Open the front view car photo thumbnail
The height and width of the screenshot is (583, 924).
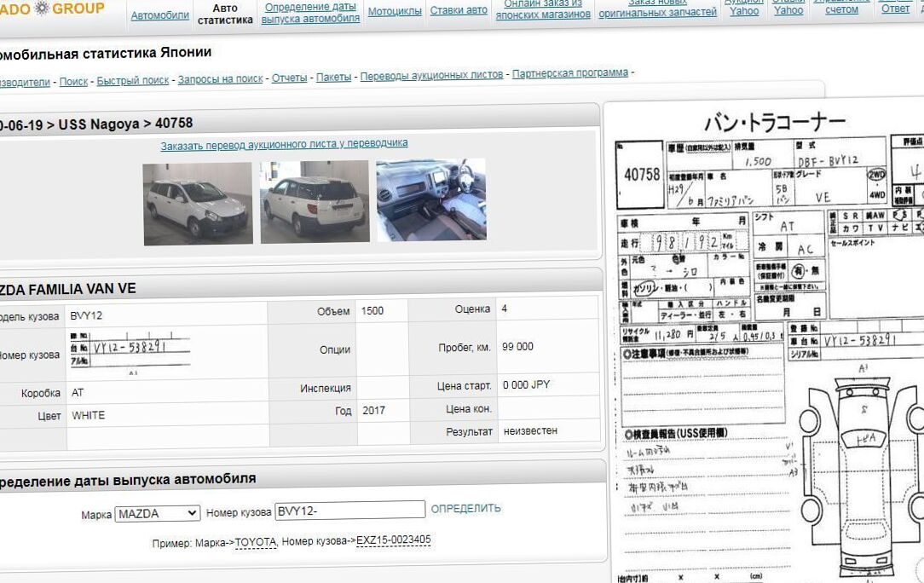point(198,203)
